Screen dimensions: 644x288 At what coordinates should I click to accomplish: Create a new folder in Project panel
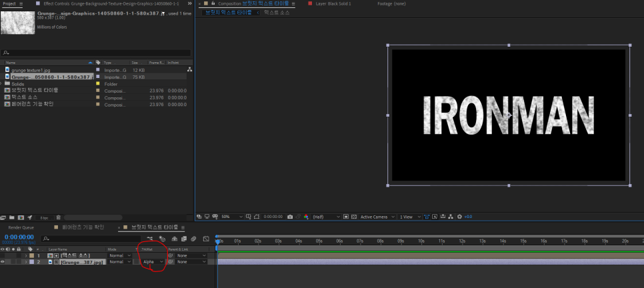[x=12, y=217]
